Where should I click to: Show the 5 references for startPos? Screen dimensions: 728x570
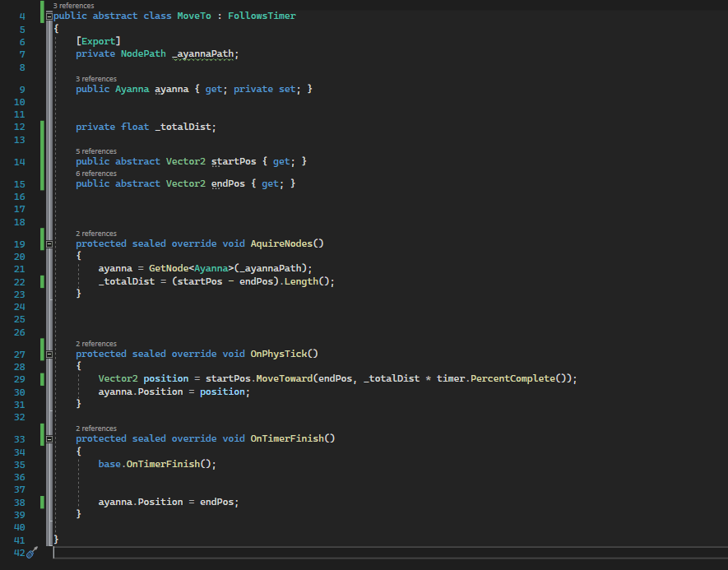tap(95, 151)
